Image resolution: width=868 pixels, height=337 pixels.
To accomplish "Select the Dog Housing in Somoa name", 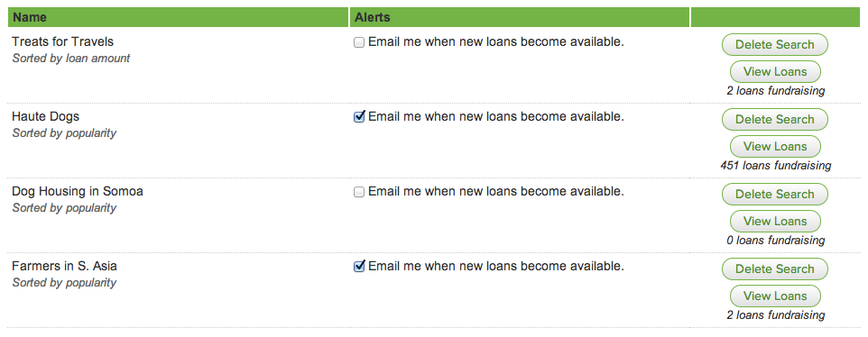I will (x=78, y=191).
